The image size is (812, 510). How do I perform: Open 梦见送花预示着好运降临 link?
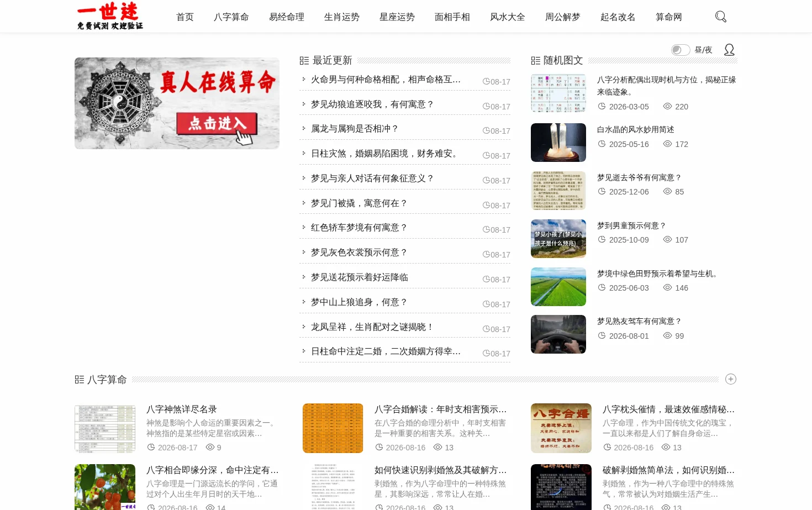pyautogui.click(x=360, y=277)
